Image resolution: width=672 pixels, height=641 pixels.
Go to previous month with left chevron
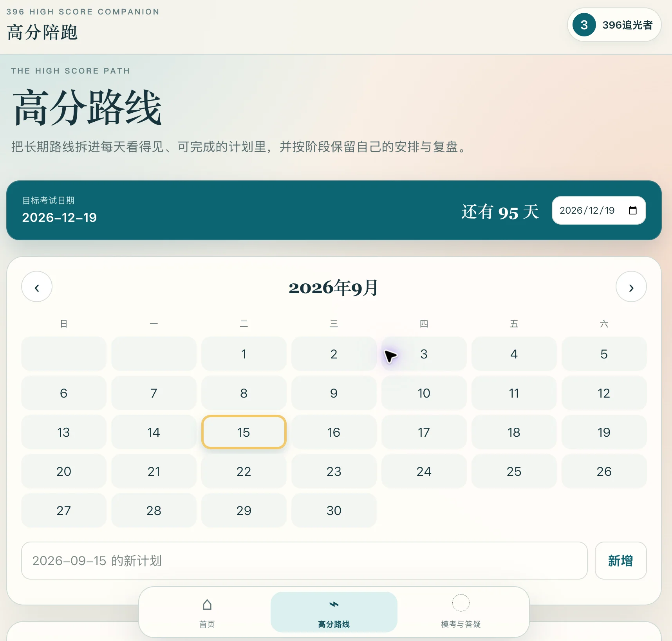coord(37,286)
